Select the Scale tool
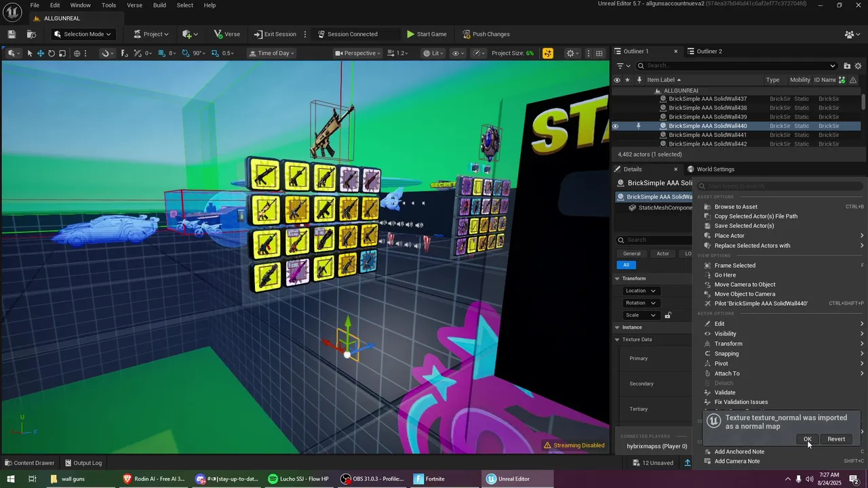The width and height of the screenshot is (868, 488). [62, 53]
